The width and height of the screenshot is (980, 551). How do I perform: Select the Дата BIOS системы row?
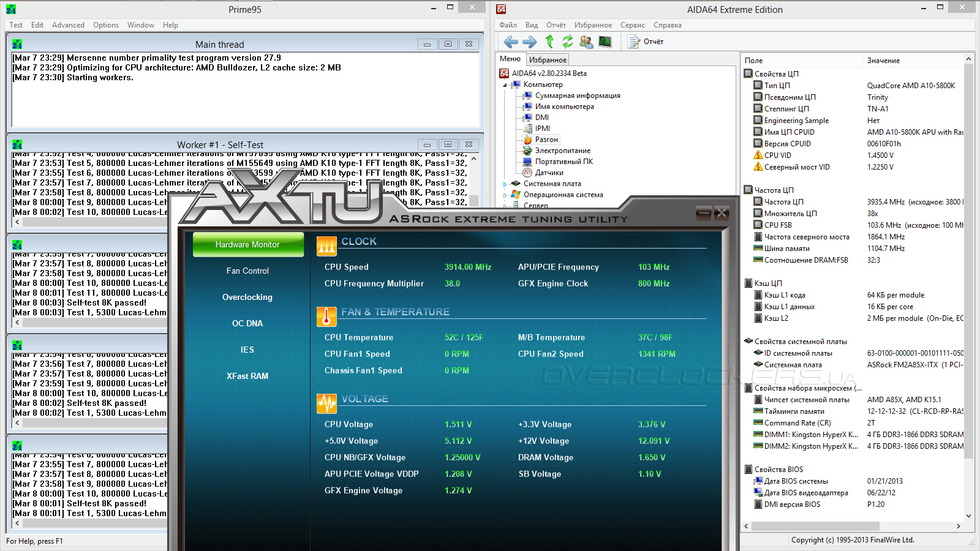854,481
